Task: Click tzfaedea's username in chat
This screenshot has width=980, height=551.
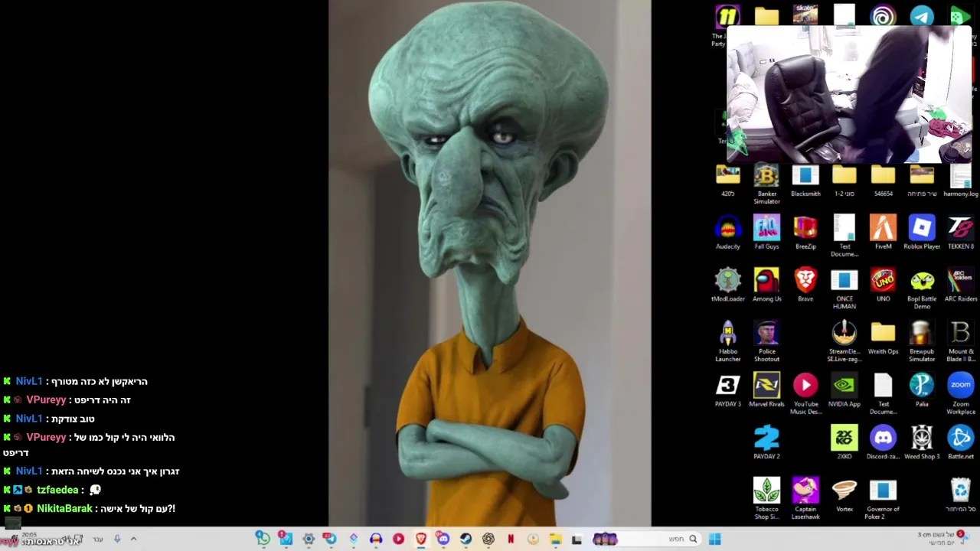Action: (x=57, y=490)
